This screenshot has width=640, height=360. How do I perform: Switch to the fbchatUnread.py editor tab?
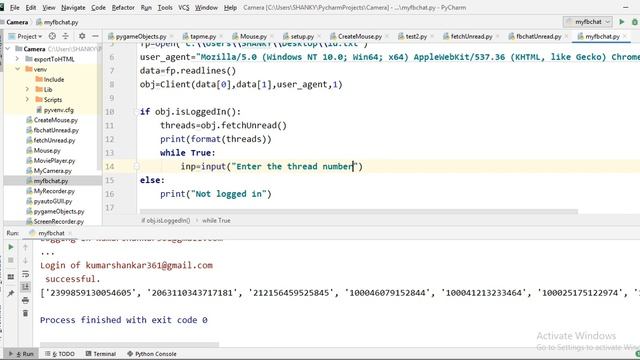538,36
